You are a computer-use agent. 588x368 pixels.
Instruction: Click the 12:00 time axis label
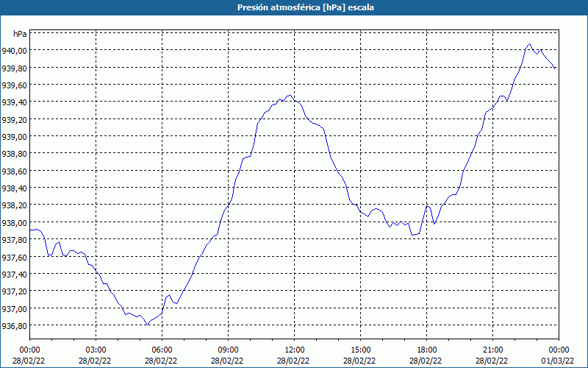coord(295,350)
